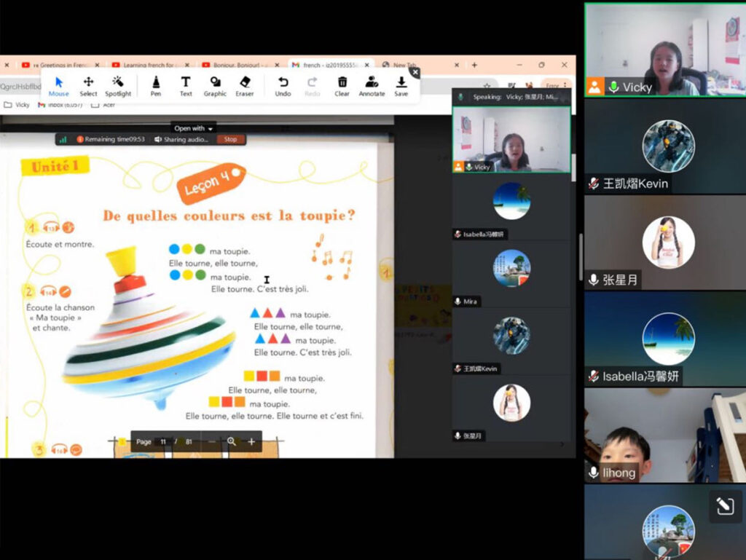Viewport: 746px width, 560px height.
Task: Close the annotation toolbar
Action: click(415, 72)
